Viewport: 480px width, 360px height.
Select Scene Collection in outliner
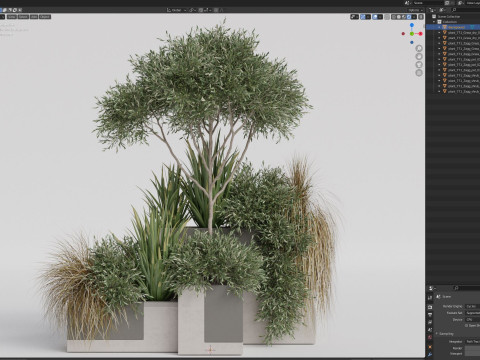pos(449,16)
